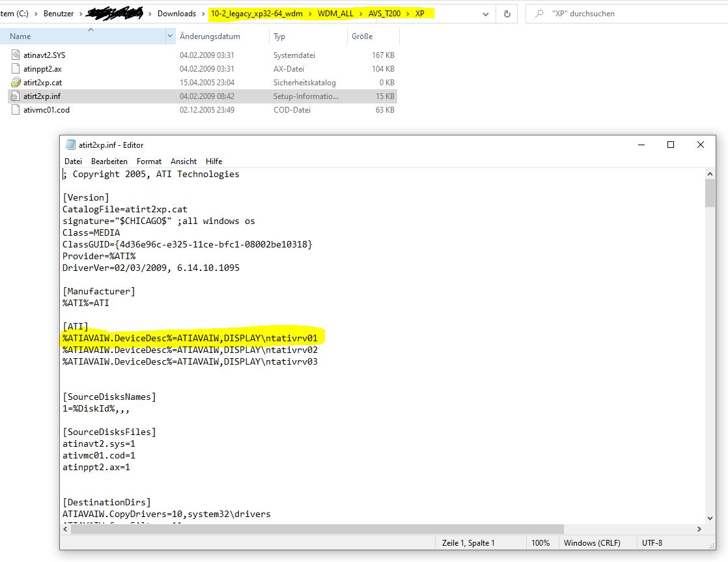This screenshot has width=728, height=562.
Task: Click the line ending with ntativrv03
Action: (190, 361)
